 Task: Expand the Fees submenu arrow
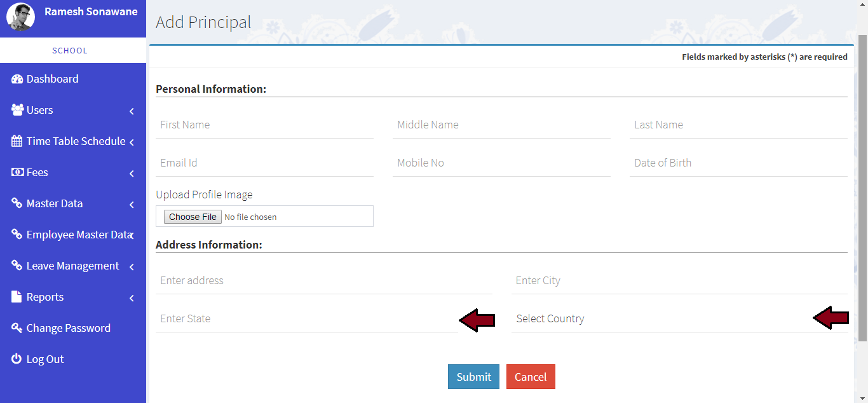pyautogui.click(x=132, y=174)
